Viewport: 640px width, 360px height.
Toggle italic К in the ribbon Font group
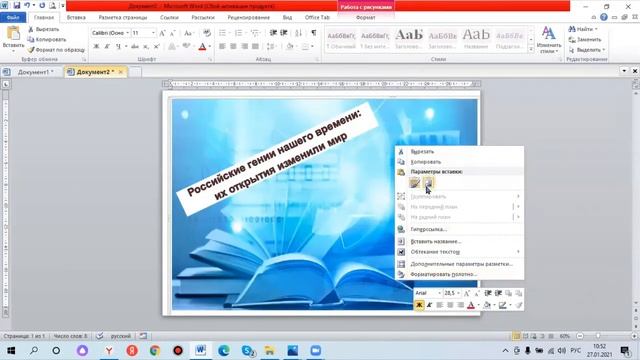click(x=107, y=47)
